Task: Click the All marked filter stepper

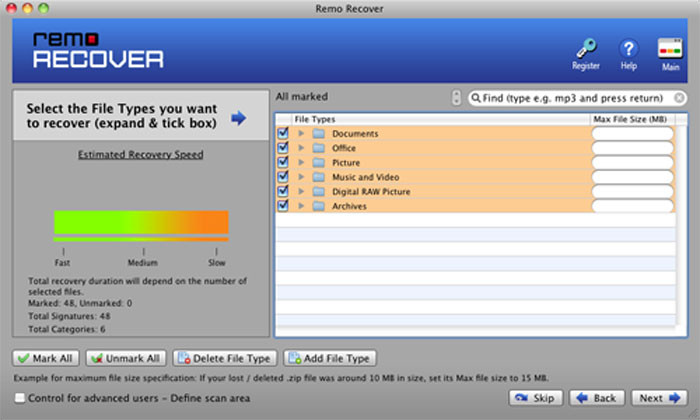Action: coord(456,98)
